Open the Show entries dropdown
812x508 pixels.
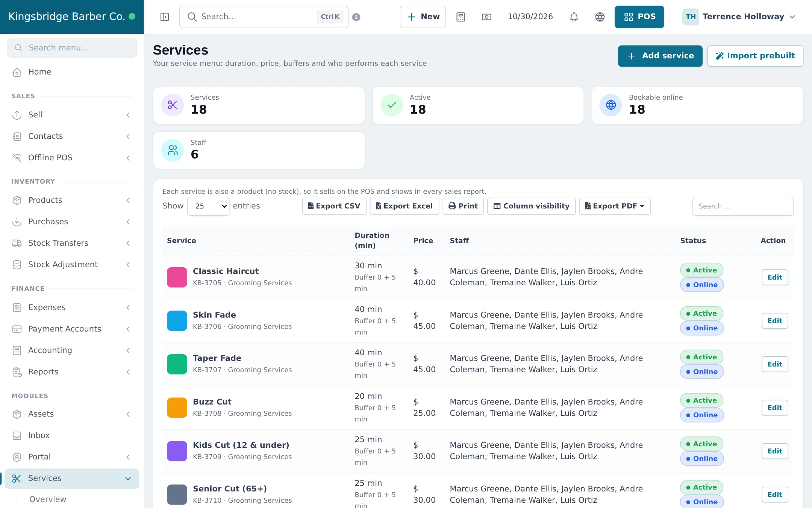208,206
